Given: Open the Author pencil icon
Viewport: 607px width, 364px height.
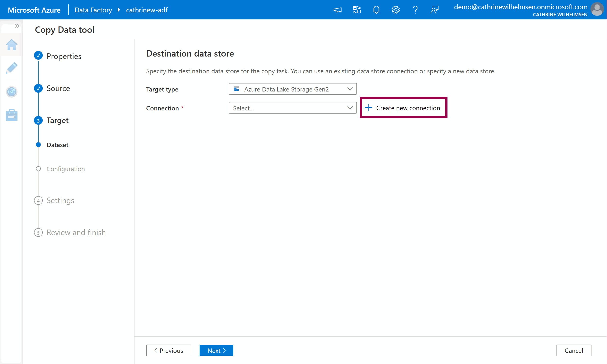Looking at the screenshot, I should (11, 68).
